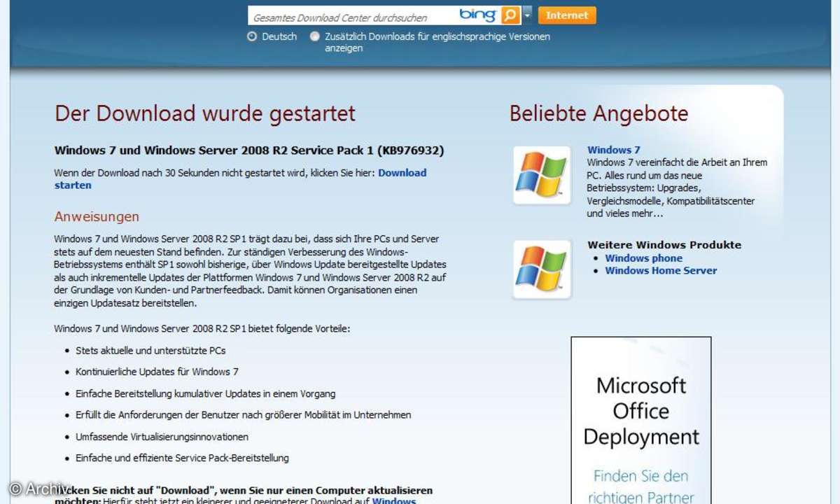This screenshot has width=840, height=504.
Task: Click the Microsoft Office Deployment ad banner
Action: click(641, 420)
